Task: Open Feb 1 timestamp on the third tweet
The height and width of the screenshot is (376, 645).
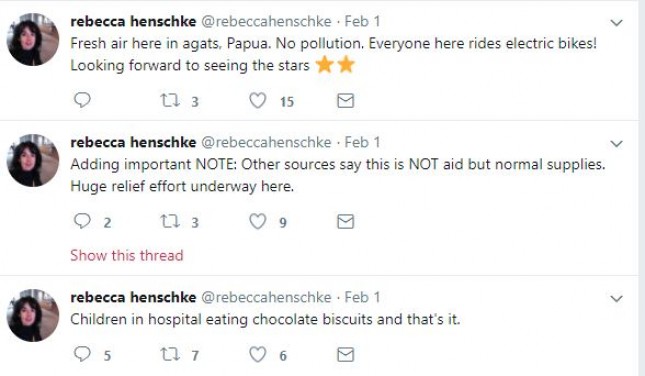Action: coord(362,297)
